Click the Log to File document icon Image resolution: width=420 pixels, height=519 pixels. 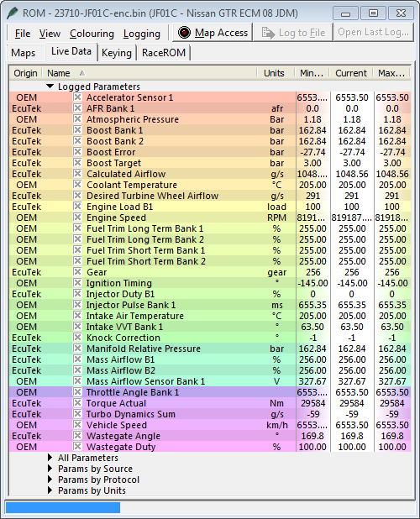click(268, 33)
